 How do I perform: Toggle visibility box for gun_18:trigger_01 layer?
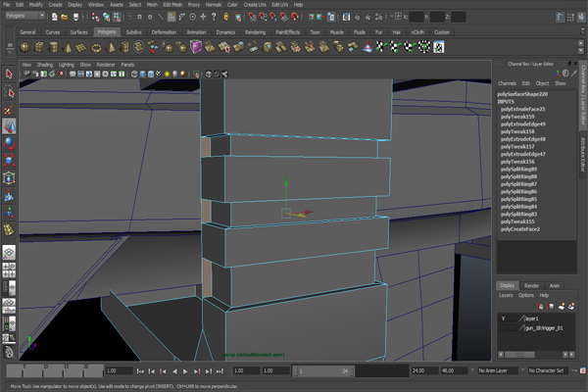pyautogui.click(x=504, y=328)
